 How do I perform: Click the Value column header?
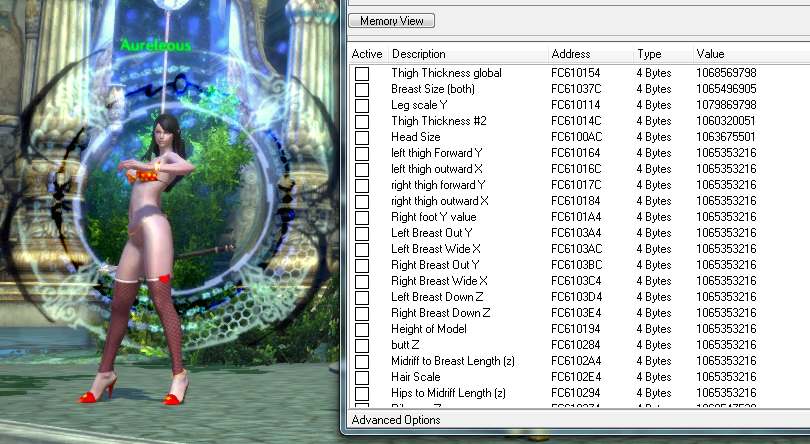[710, 54]
